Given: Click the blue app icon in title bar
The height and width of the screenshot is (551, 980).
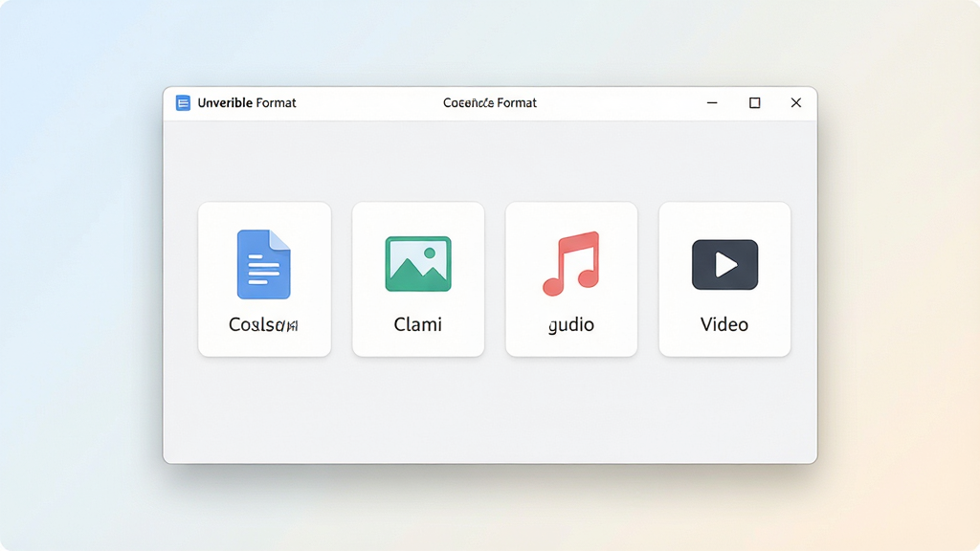Looking at the screenshot, I should 183,103.
